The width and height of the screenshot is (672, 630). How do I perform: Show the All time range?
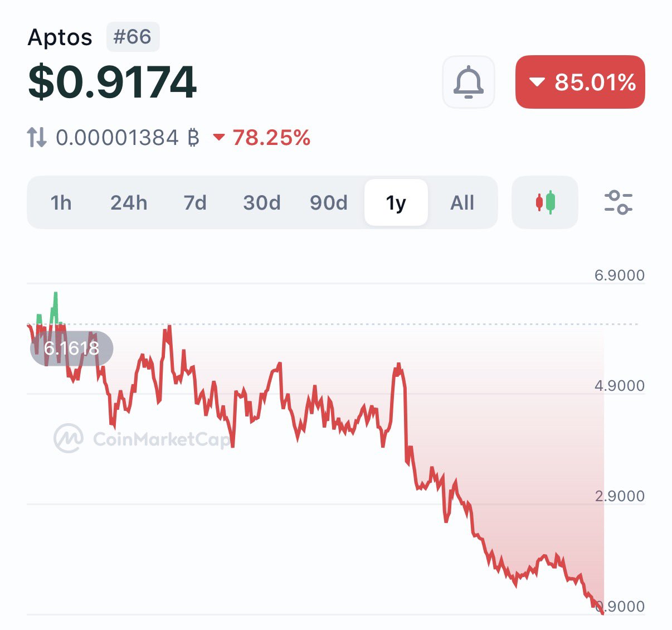(462, 202)
